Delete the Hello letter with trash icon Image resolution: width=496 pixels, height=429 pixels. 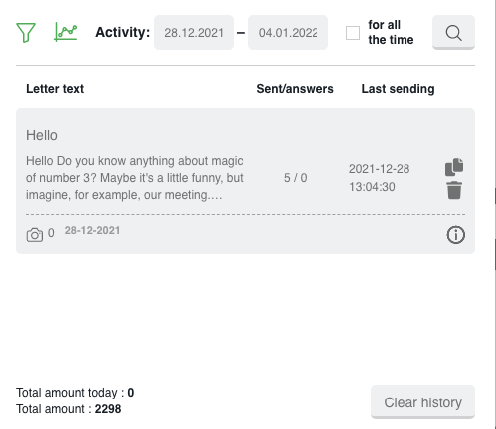coord(454,190)
